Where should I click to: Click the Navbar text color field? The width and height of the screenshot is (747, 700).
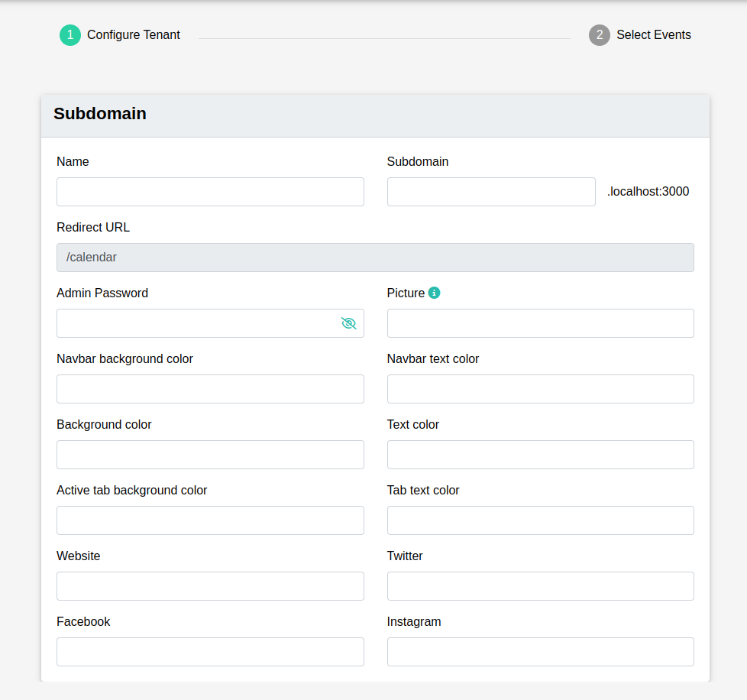click(x=540, y=389)
